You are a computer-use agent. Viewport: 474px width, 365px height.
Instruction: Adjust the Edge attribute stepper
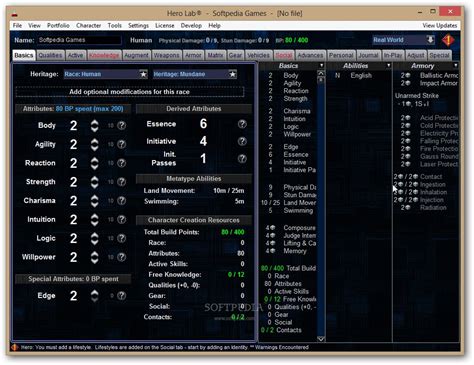(95, 296)
